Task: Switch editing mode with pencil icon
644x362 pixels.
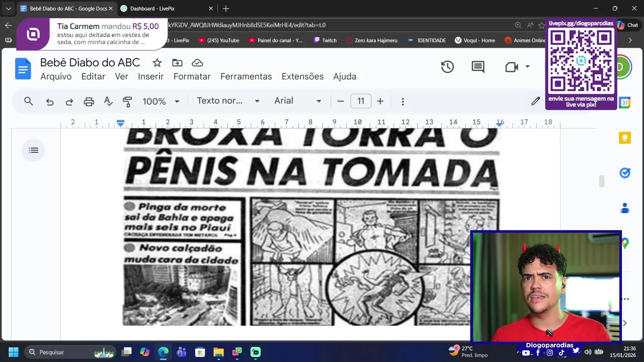Action: point(536,101)
